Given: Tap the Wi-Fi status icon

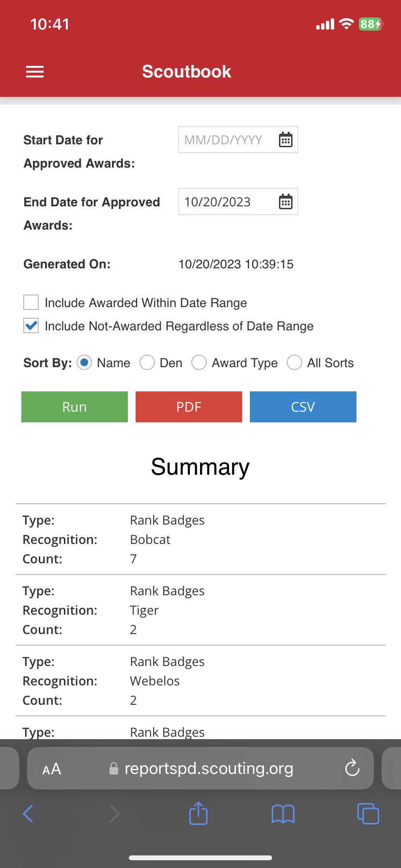Looking at the screenshot, I should [x=346, y=24].
